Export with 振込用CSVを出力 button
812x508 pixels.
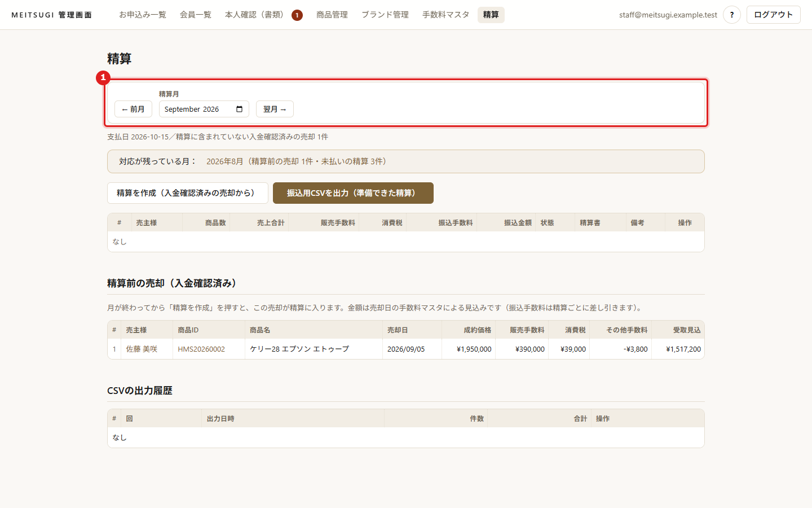point(353,193)
